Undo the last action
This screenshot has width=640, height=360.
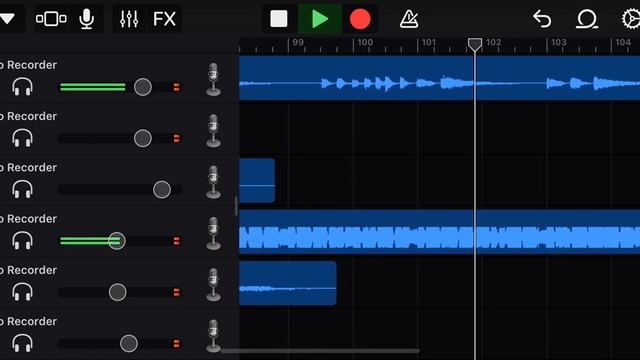[x=542, y=19]
